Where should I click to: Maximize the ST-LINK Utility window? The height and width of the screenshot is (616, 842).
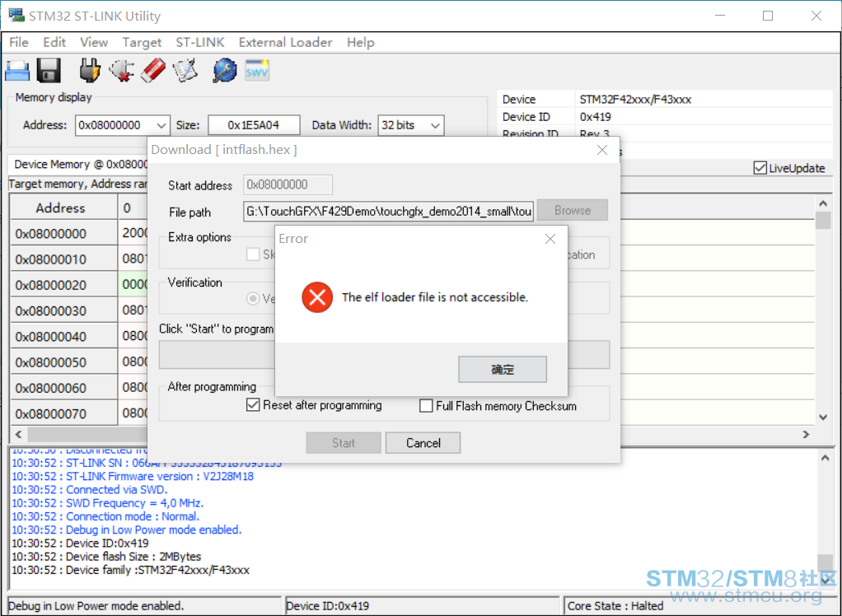[x=768, y=16]
